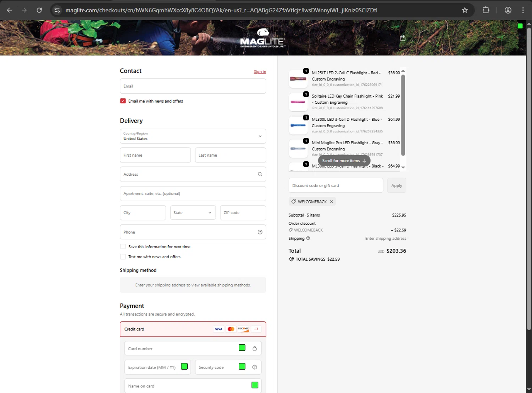The image size is (532, 393).
Task: Click the security code help icon
Action: click(255, 367)
